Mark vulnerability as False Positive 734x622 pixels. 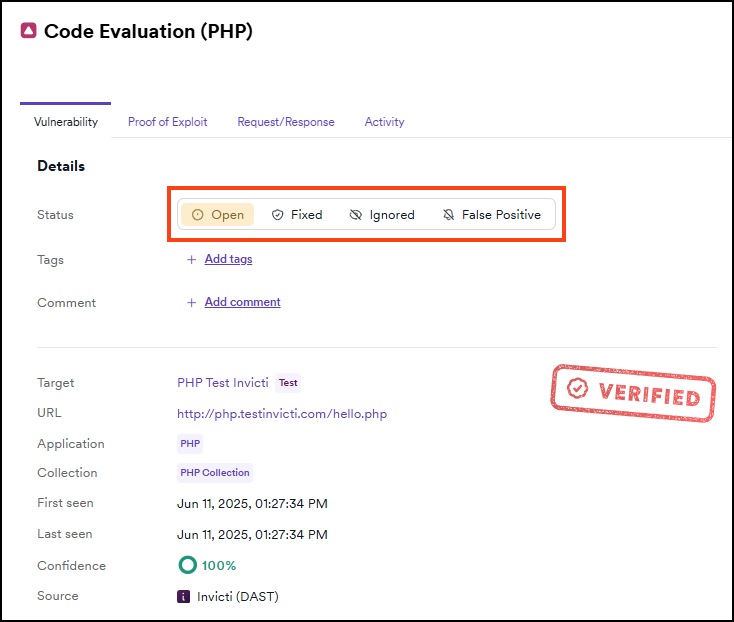point(491,215)
